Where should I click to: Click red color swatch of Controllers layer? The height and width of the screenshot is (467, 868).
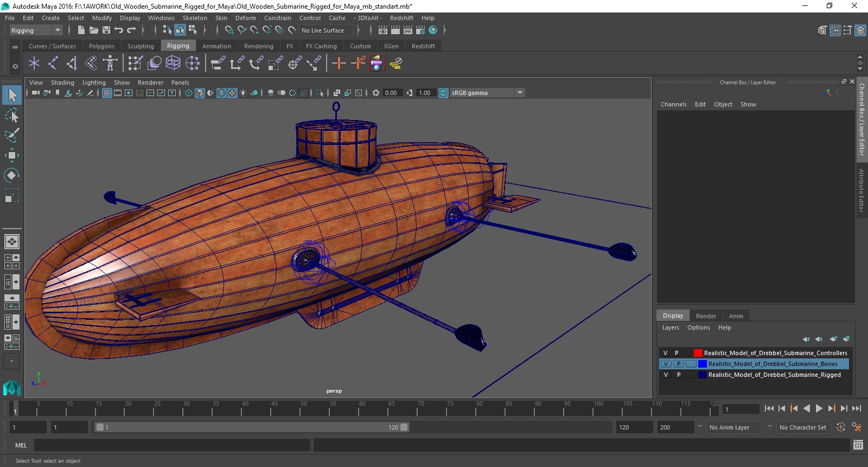click(698, 353)
